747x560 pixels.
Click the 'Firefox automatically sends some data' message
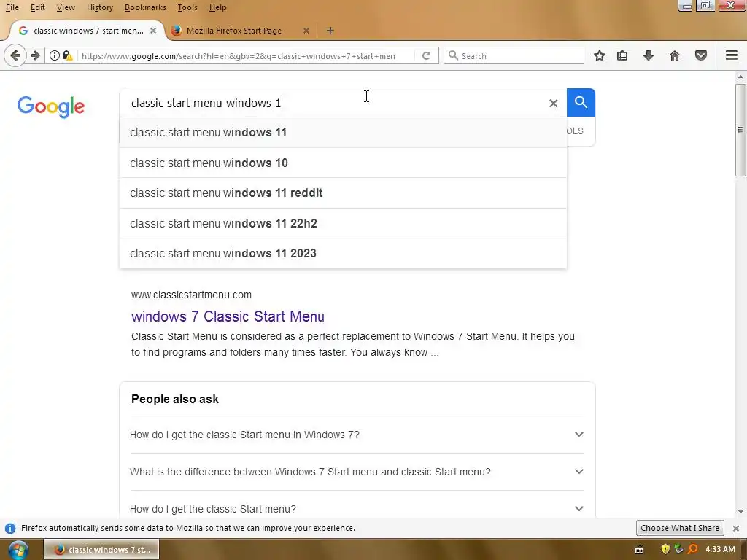(188, 528)
